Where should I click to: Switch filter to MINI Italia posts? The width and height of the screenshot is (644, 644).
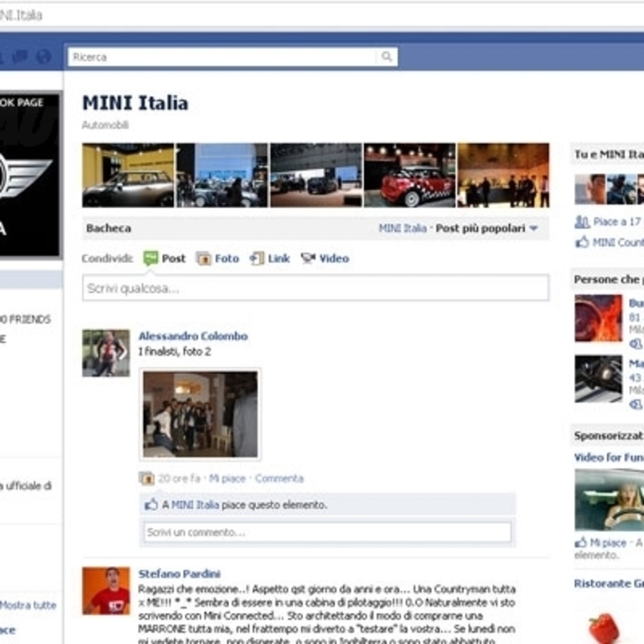point(402,229)
